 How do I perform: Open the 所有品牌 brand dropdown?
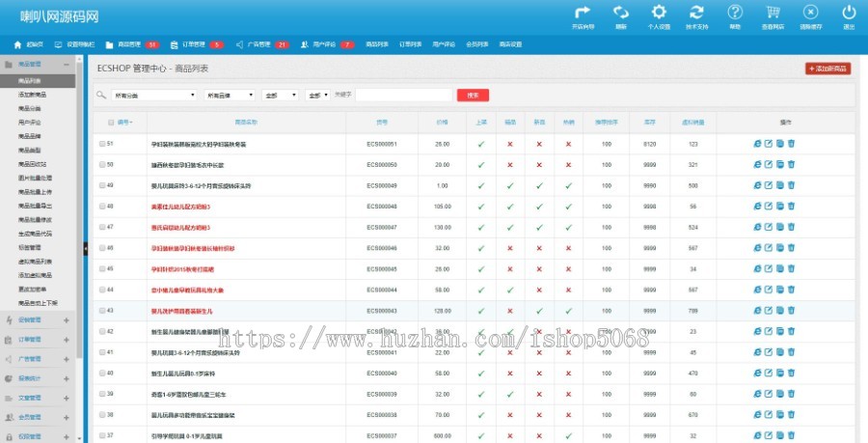(230, 96)
